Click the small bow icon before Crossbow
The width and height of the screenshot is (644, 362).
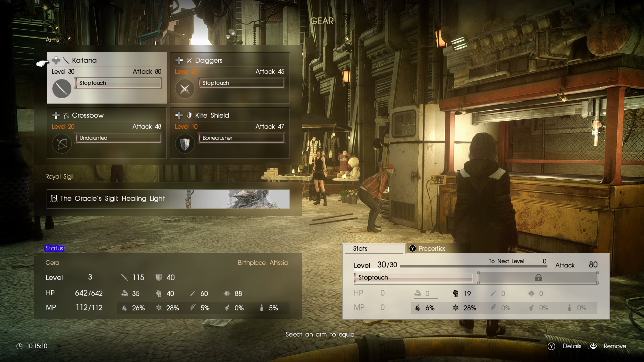pos(66,115)
